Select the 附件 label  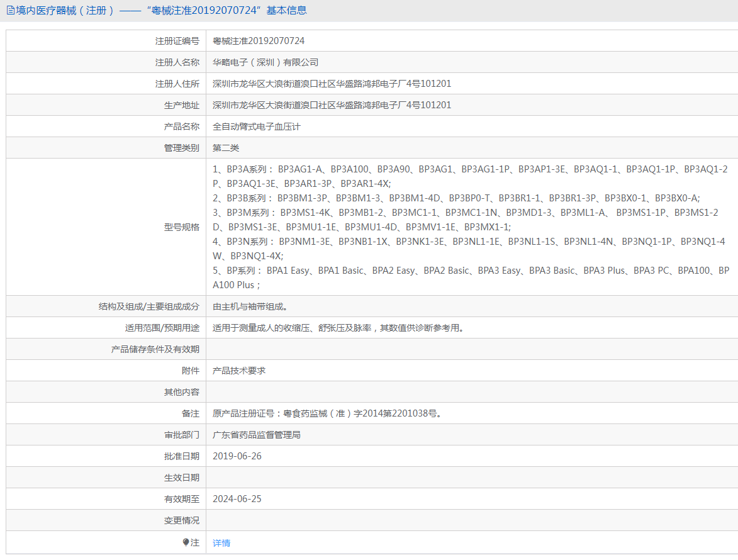pos(191,371)
